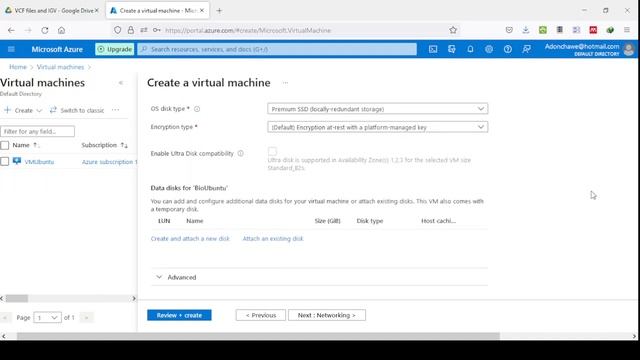
Task: Sort list by Name column
Action: click(26, 145)
